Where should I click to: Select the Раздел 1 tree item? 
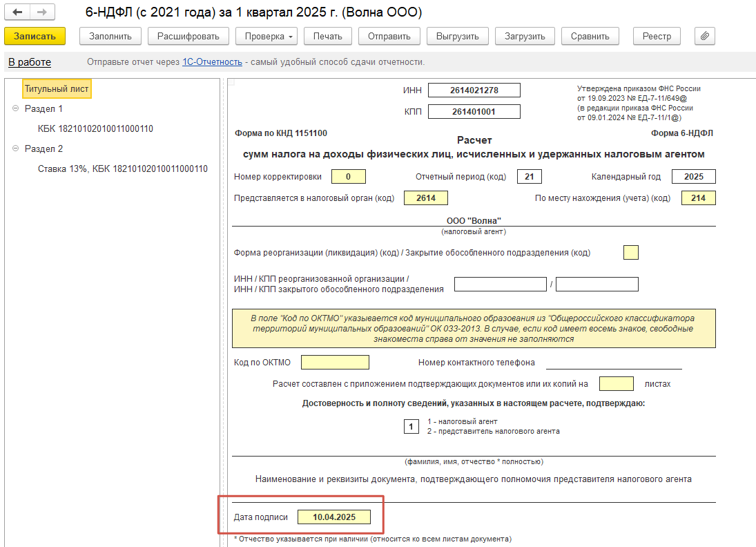coord(44,109)
